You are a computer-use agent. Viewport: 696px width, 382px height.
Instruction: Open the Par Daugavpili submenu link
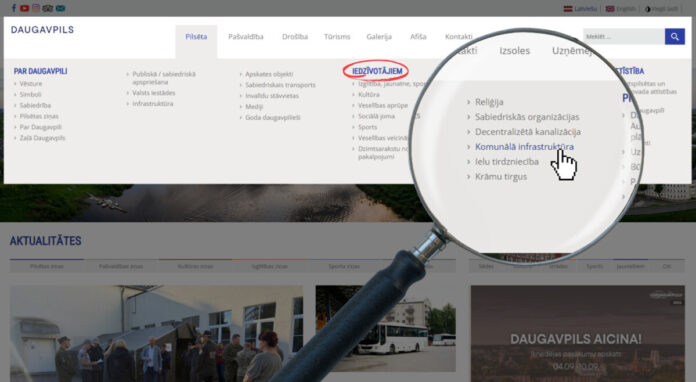pyautogui.click(x=40, y=127)
